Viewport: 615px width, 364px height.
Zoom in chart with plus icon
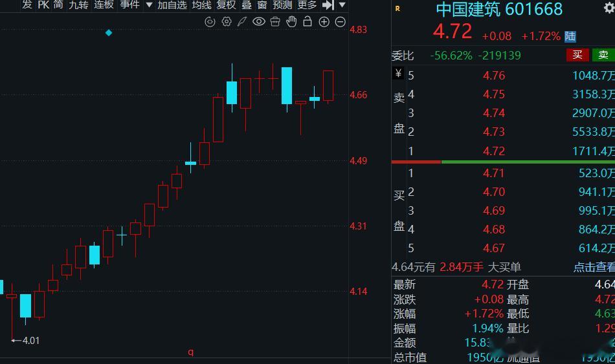pos(324,22)
